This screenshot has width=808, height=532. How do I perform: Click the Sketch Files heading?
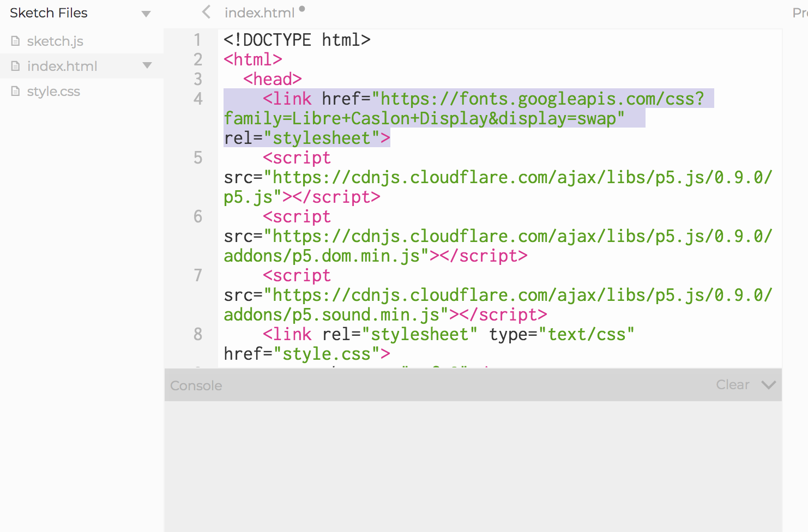pos(49,13)
